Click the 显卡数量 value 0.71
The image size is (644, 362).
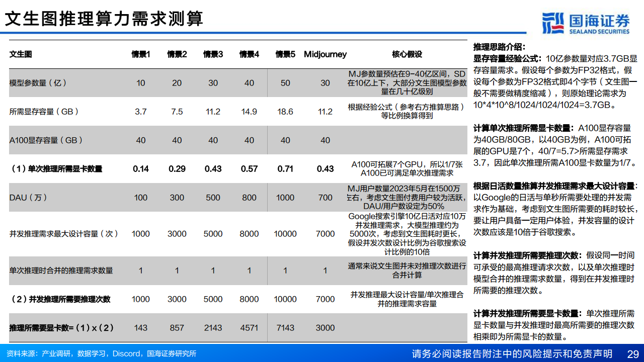coord(285,169)
